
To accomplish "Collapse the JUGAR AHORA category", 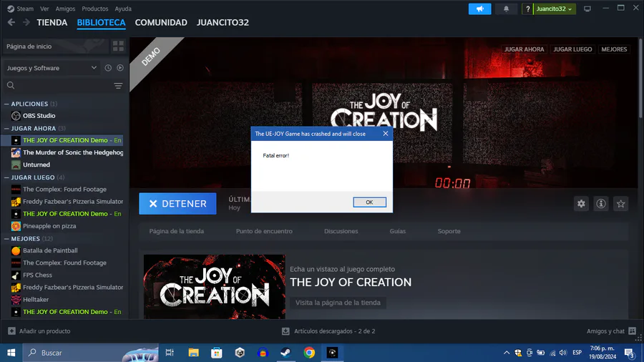I will tap(6, 129).
